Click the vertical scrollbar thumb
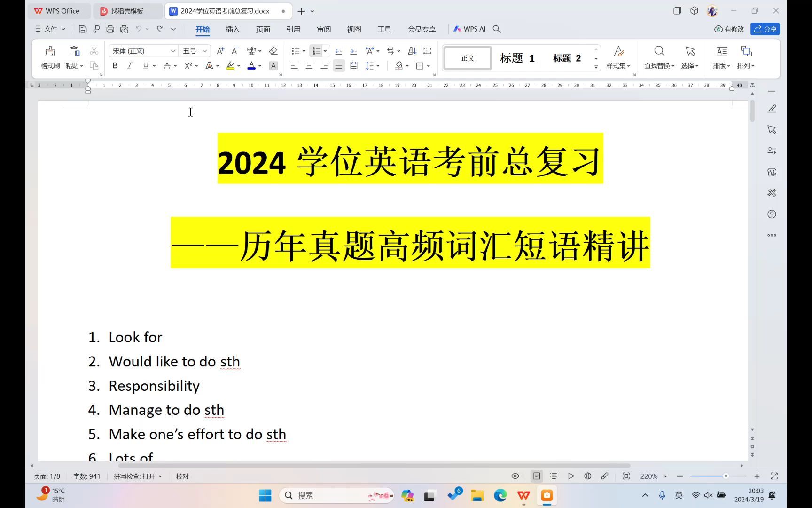Viewport: 812px width, 508px height. (752, 111)
